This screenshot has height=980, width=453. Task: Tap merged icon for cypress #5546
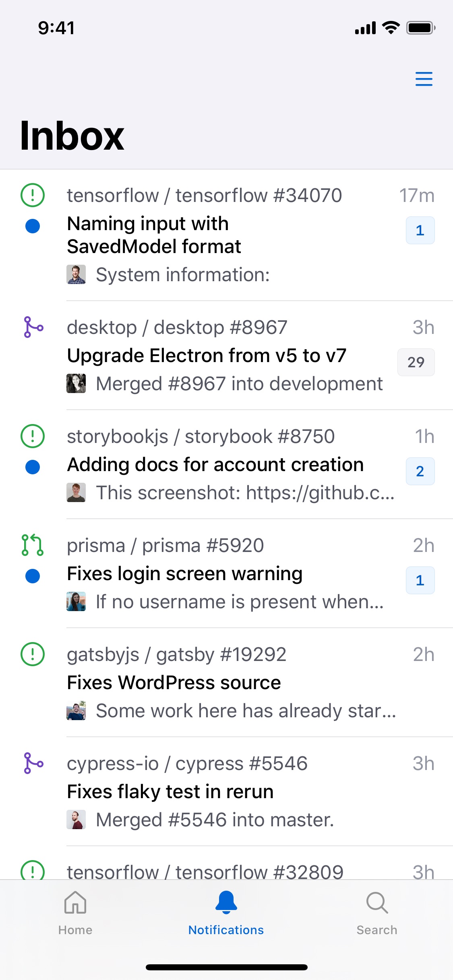pyautogui.click(x=33, y=763)
